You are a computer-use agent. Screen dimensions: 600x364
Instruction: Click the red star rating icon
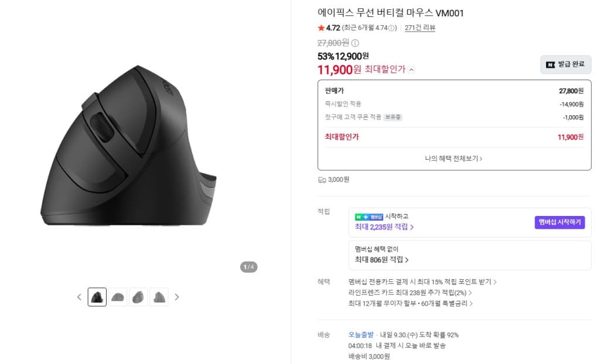pyautogui.click(x=321, y=28)
